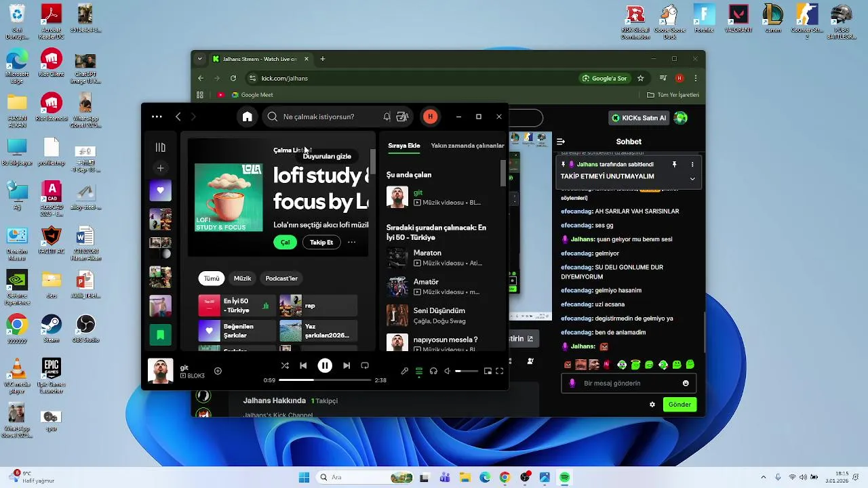Click Kick user avatar beside KICKs Satın Al
This screenshot has height=488, width=868.
pos(681,118)
